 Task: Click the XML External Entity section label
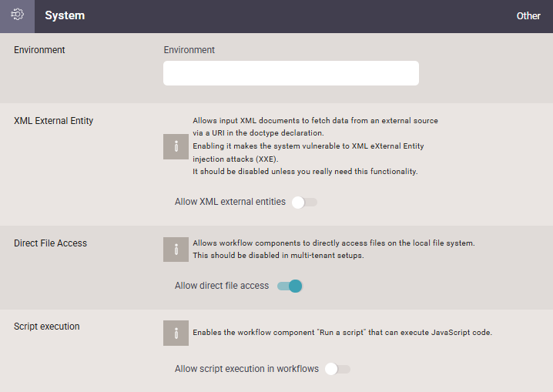coord(54,121)
